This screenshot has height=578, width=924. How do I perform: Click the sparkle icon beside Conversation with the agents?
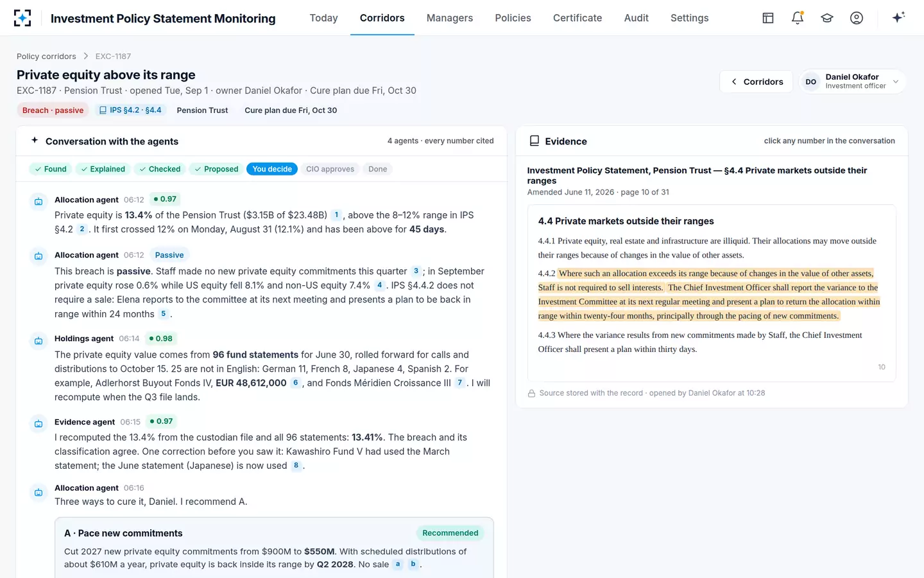point(35,140)
